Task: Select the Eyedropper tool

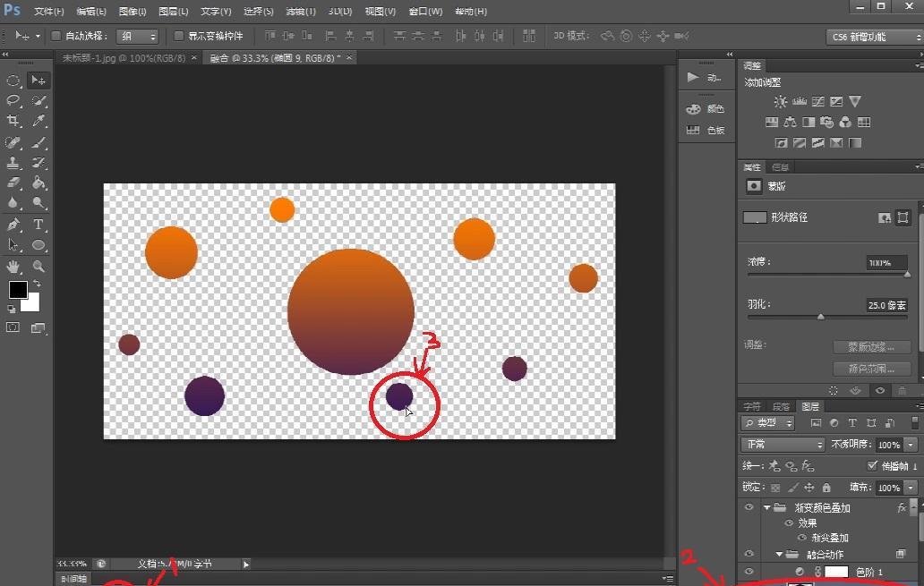Action: tap(39, 121)
